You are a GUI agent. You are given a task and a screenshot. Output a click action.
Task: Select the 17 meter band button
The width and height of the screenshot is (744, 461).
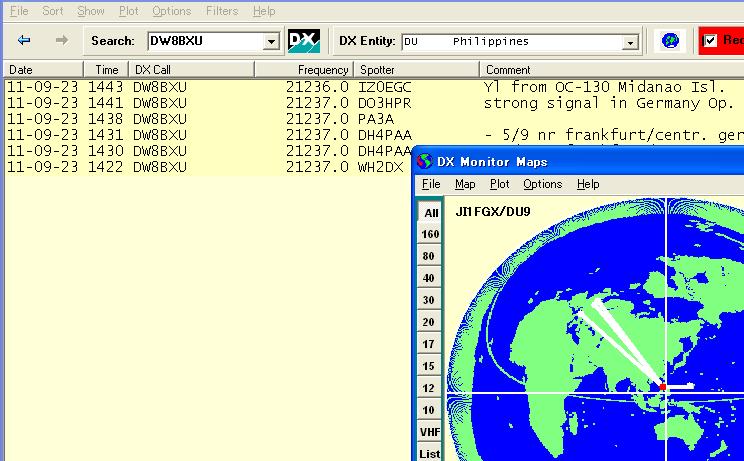click(430, 344)
